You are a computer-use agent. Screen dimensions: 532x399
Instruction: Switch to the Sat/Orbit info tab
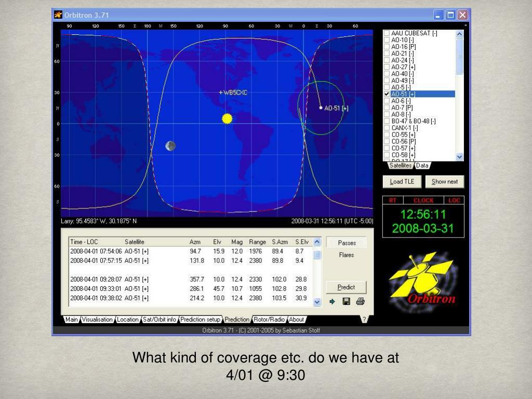[160, 320]
